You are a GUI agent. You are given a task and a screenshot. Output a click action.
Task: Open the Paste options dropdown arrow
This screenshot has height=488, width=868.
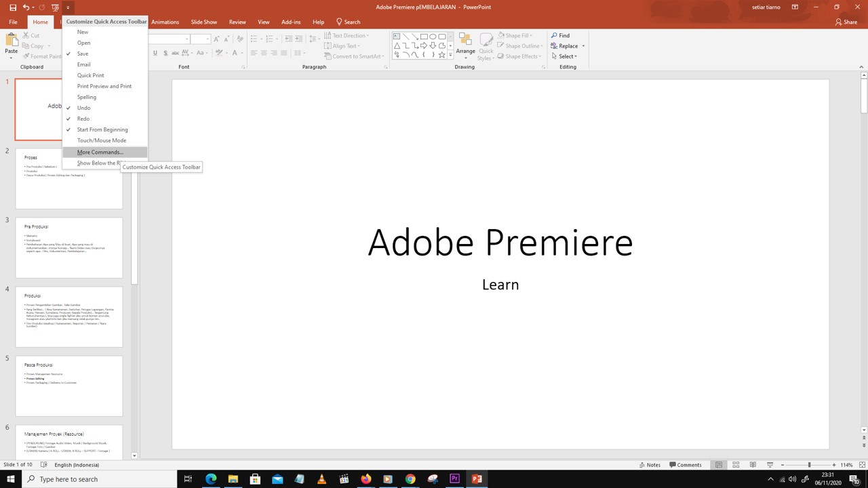[x=12, y=57]
